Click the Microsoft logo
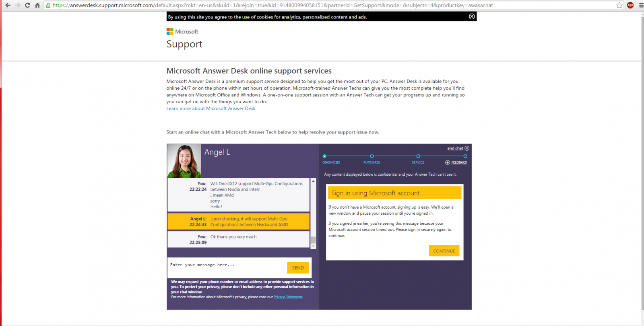This screenshot has width=644, height=326. tap(182, 31)
